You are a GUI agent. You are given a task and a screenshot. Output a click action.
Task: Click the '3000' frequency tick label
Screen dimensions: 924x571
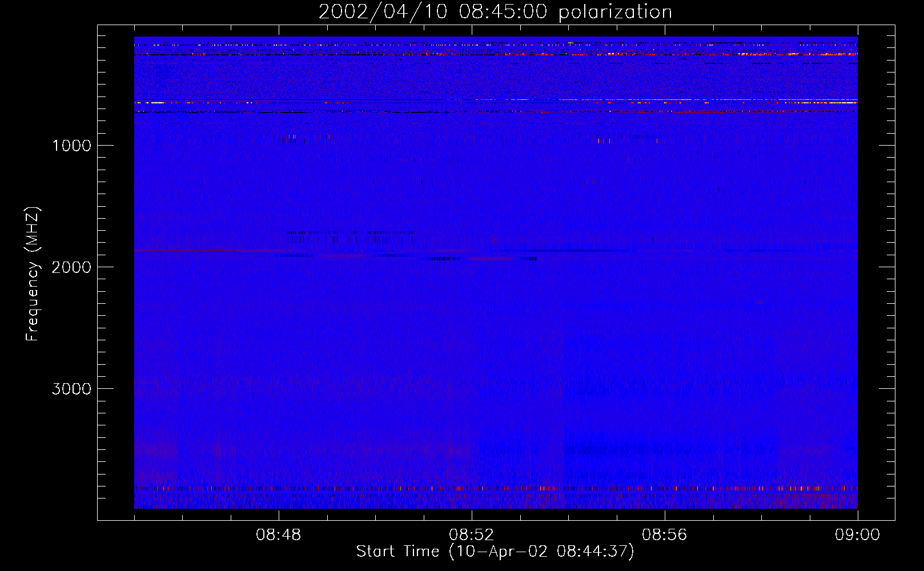point(71,389)
